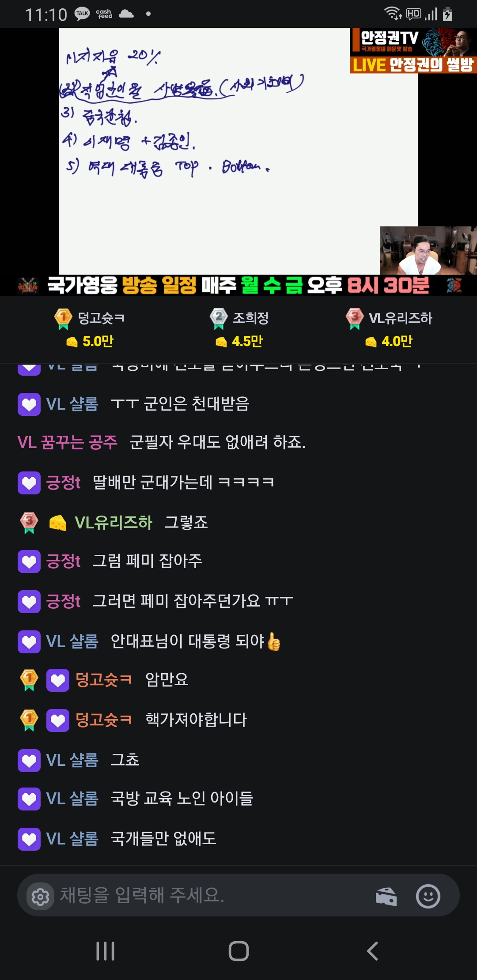Viewport: 477px width, 980px height.
Task: Tap the bronze third-place medal beside VL유리즈하 in ranking
Action: (355, 319)
